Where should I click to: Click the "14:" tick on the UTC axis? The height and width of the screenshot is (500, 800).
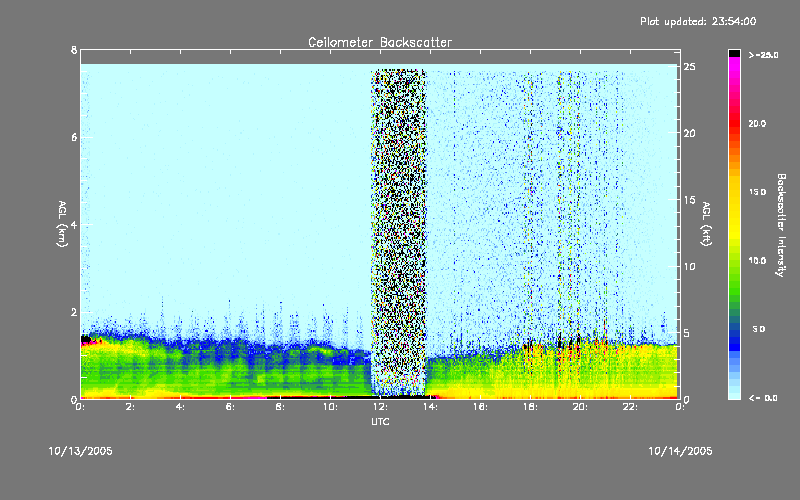tap(430, 407)
